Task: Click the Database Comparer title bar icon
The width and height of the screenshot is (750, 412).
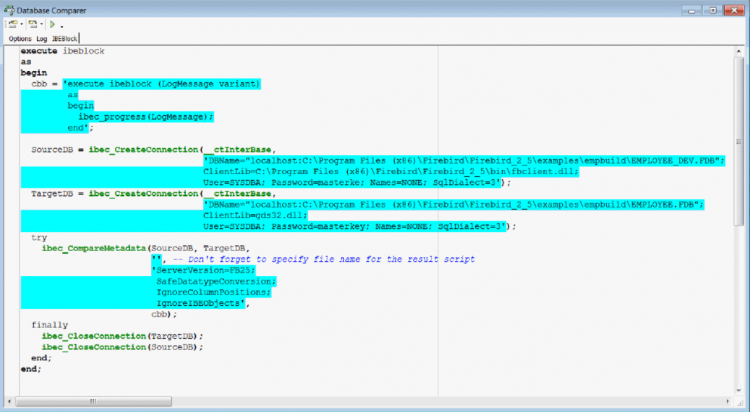Action: (x=9, y=10)
